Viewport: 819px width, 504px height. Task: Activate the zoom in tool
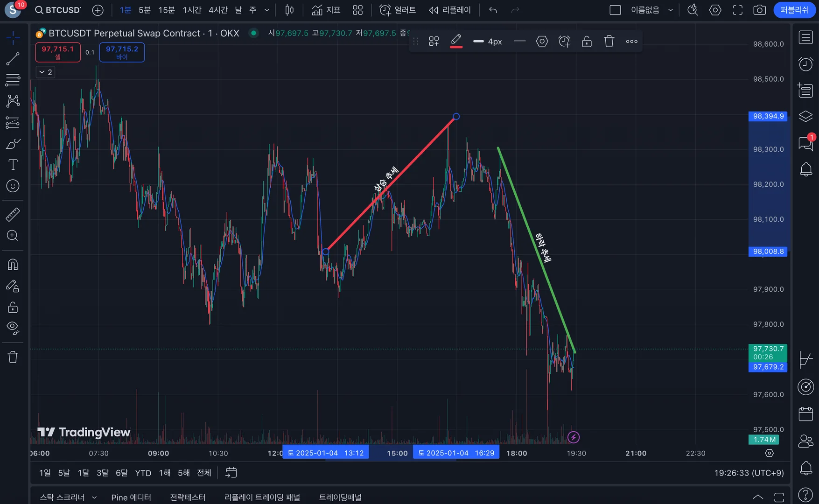pos(13,236)
